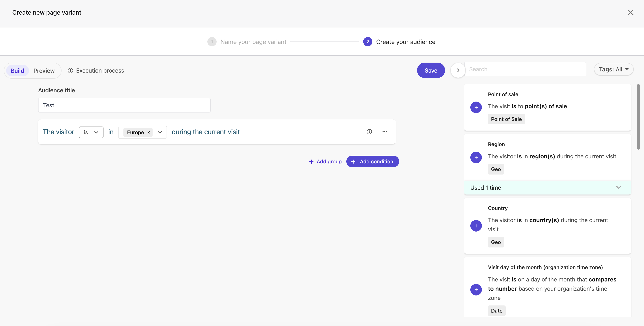Add the Region condition with plus icon
Viewport: 644px width, 326px height.
point(476,157)
